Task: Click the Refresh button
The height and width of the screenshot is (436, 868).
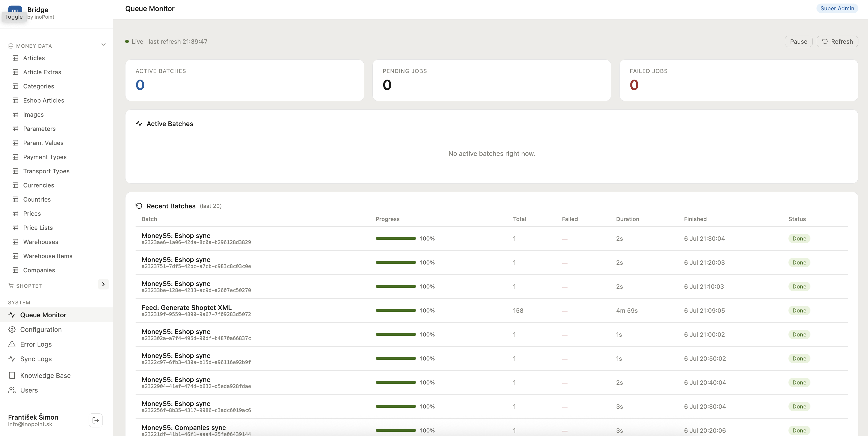Action: coord(837,41)
